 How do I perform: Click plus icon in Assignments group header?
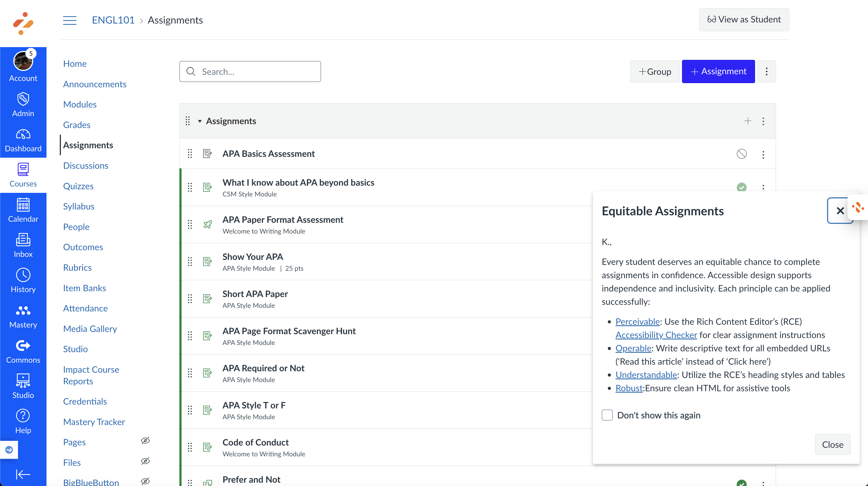[x=747, y=121]
